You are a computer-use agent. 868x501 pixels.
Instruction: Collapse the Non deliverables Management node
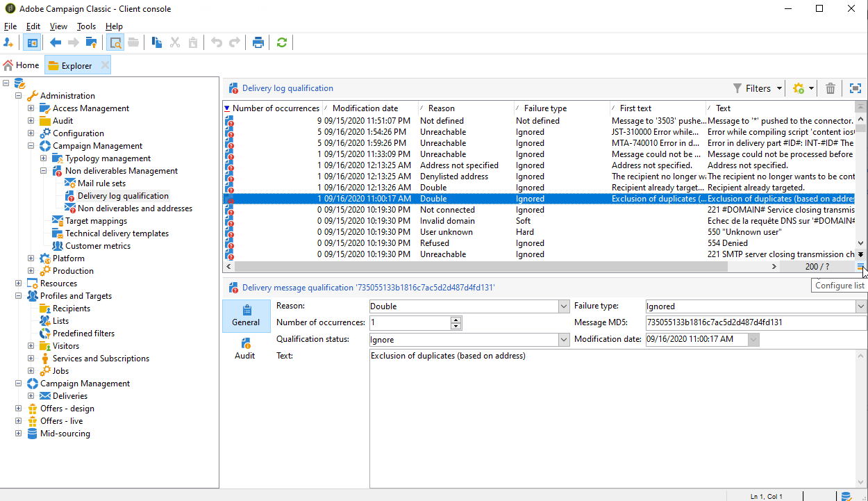tap(44, 171)
